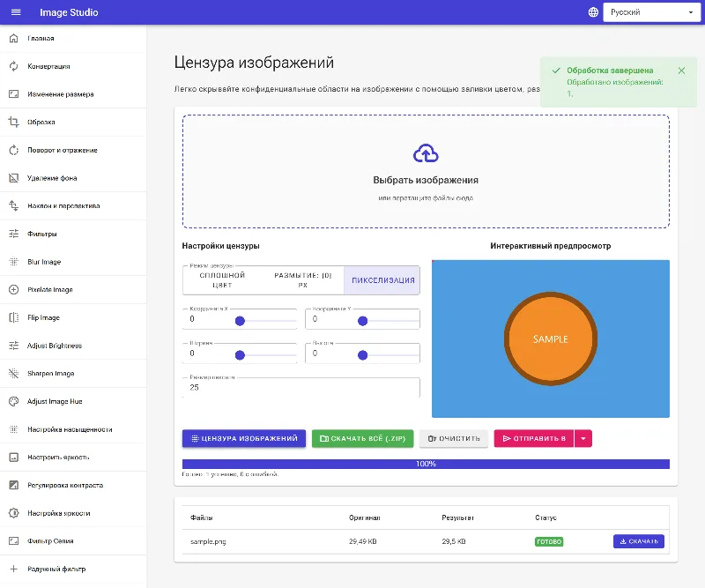Click the Отправить в button
The width and height of the screenshot is (705, 588).
pos(534,438)
